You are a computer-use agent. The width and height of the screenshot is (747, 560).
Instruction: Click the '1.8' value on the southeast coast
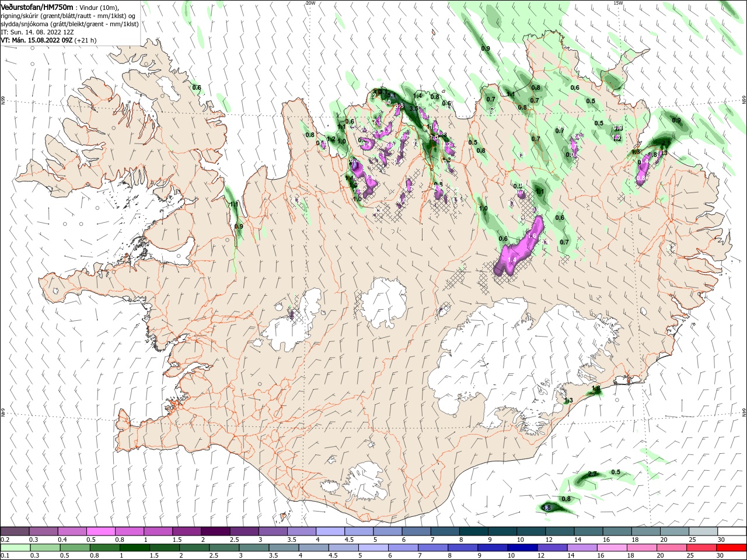pyautogui.click(x=596, y=388)
